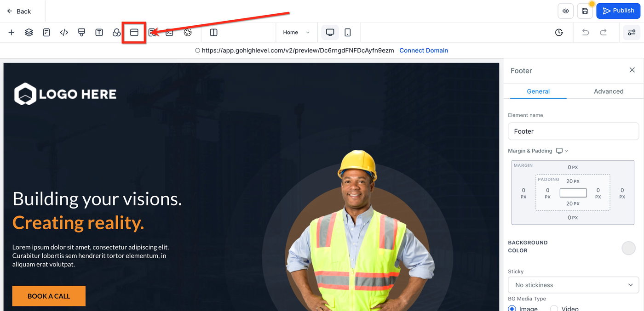Select the construction worker image
Screen dimensions: 644x311
click(360, 231)
